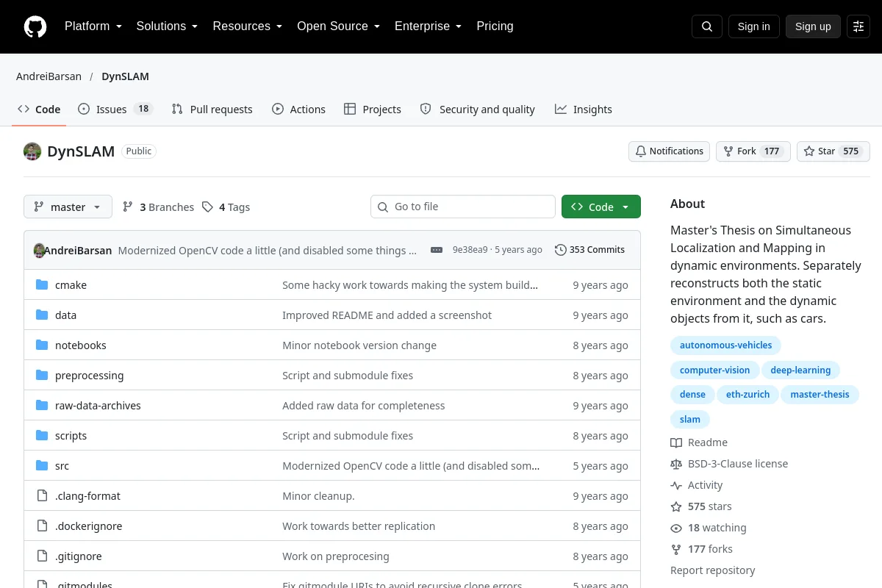Open the dense topic tag
Viewport: 882px width, 588px height.
coord(692,395)
